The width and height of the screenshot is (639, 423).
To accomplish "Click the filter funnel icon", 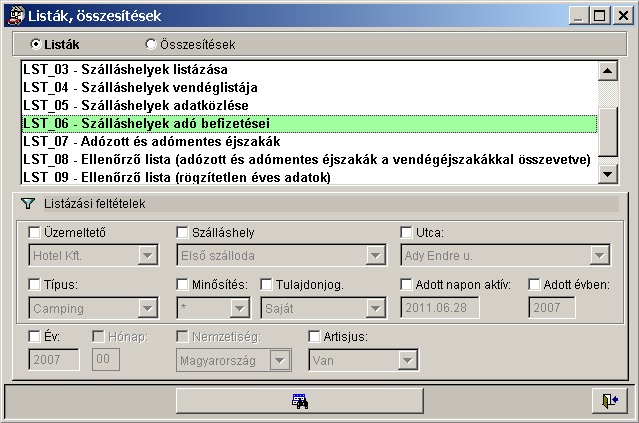I will [28, 203].
